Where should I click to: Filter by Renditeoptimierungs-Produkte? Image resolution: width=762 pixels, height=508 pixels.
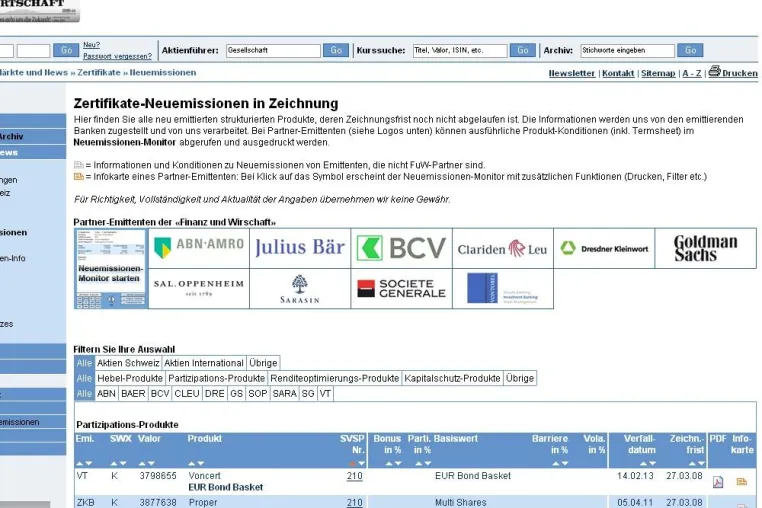(x=334, y=378)
